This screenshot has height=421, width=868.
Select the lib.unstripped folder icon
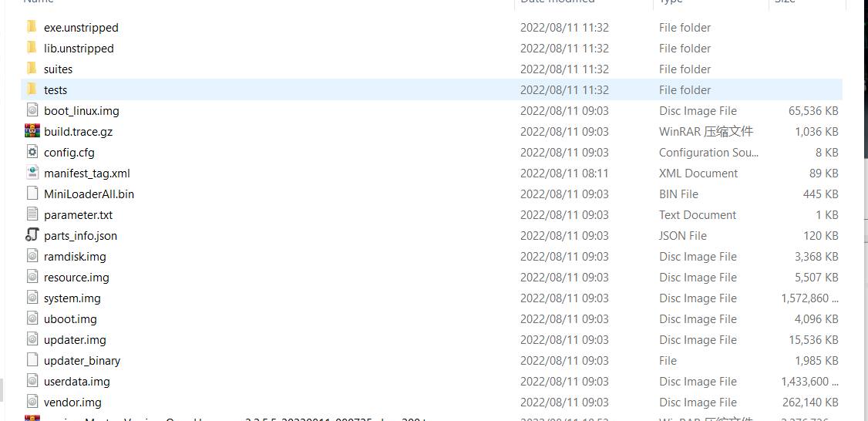click(32, 48)
